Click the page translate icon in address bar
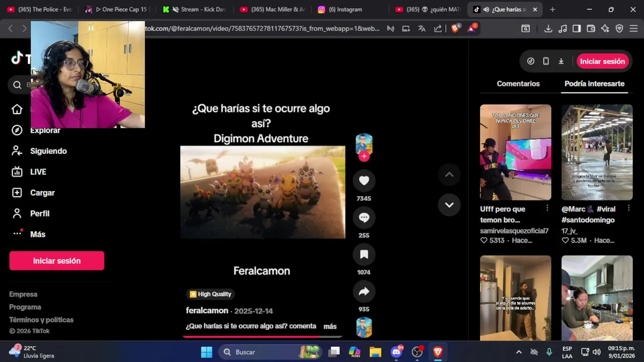This screenshot has width=644, height=362. click(x=422, y=29)
